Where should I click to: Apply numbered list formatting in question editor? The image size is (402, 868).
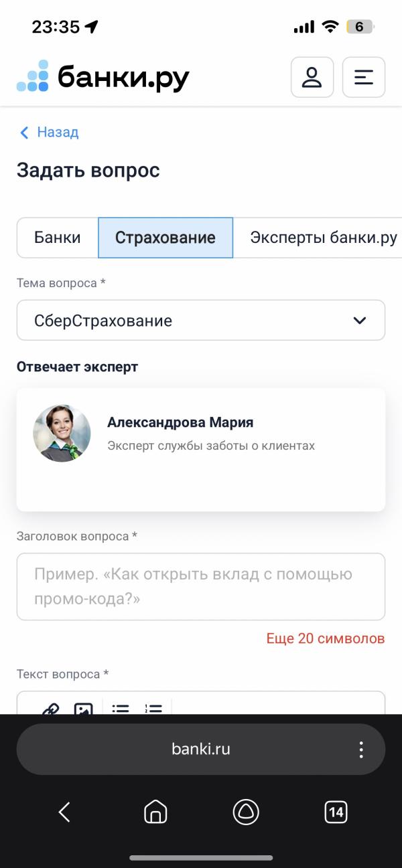[153, 707]
